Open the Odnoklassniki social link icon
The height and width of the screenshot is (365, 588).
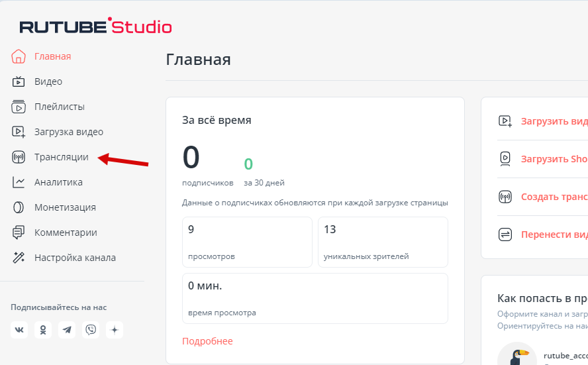pyautogui.click(x=43, y=330)
